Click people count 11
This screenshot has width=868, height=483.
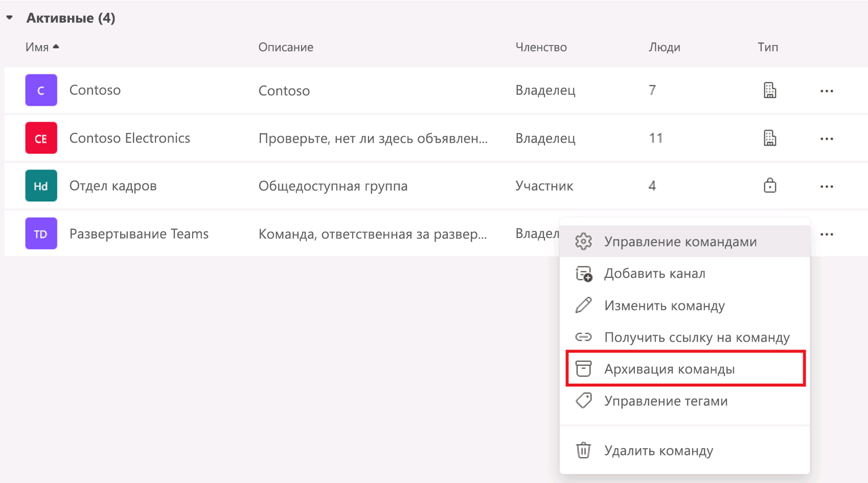[x=656, y=138]
